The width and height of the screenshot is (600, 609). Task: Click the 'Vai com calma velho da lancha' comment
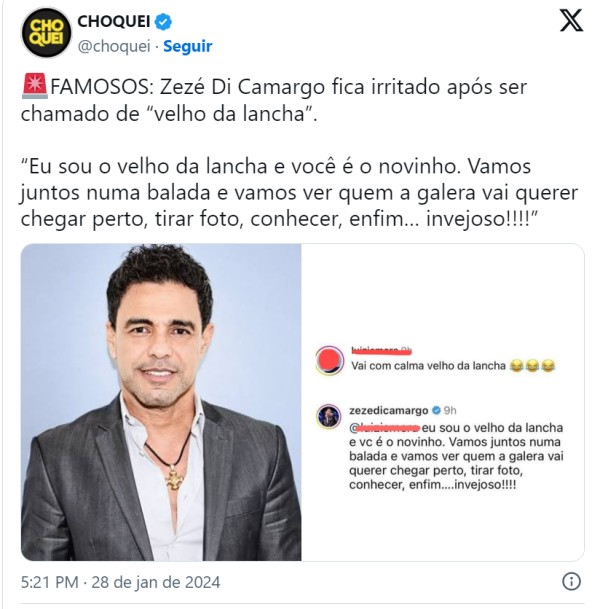428,366
